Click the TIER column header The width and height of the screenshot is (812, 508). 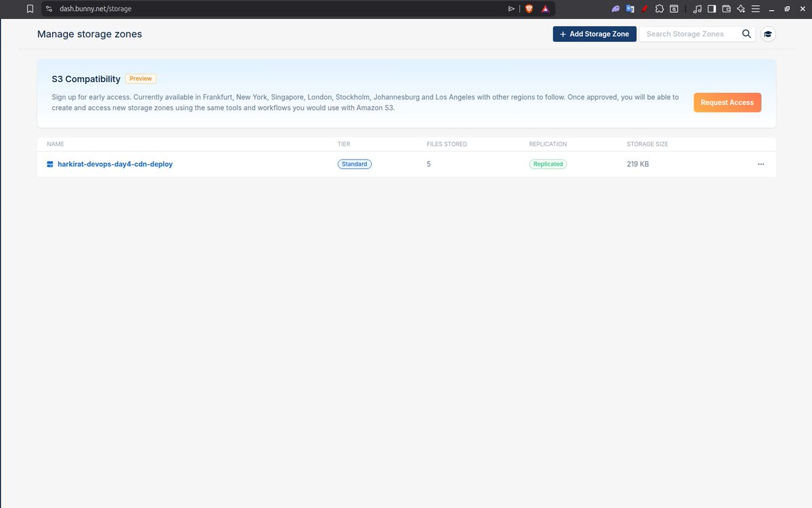coord(344,144)
